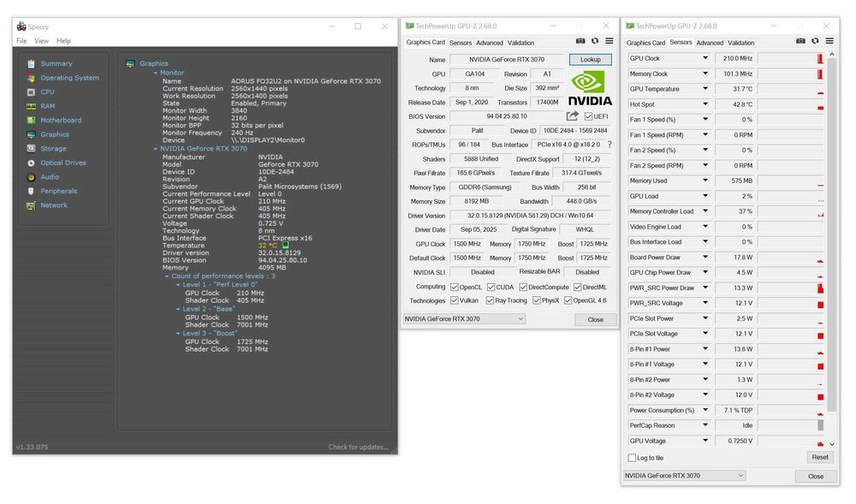Enable the Log to file checkbox
Viewport: 856px width, 504px height.
point(633,458)
